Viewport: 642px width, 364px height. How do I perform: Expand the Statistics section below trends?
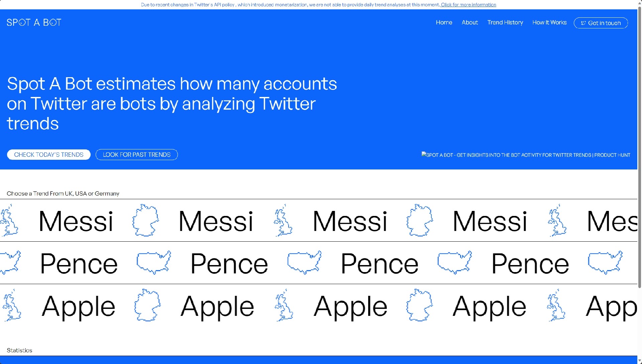pyautogui.click(x=19, y=350)
